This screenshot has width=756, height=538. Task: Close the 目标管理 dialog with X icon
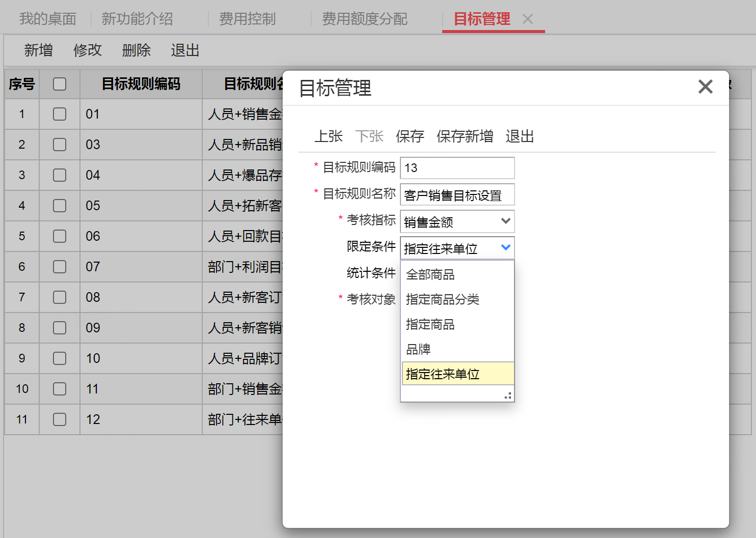705,87
